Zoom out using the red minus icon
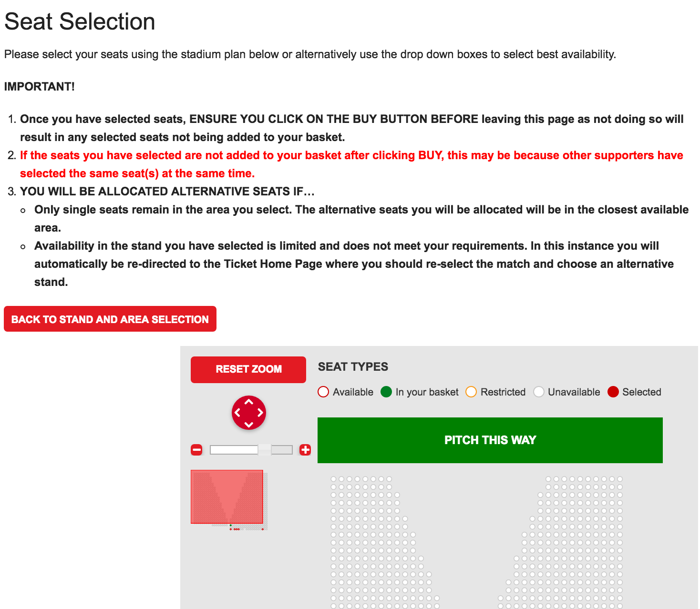This screenshot has width=700, height=609. click(x=196, y=450)
